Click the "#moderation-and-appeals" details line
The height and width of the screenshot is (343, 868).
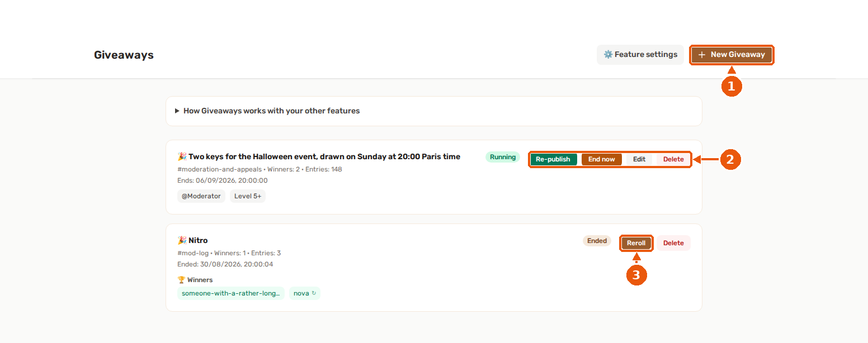[x=260, y=169]
